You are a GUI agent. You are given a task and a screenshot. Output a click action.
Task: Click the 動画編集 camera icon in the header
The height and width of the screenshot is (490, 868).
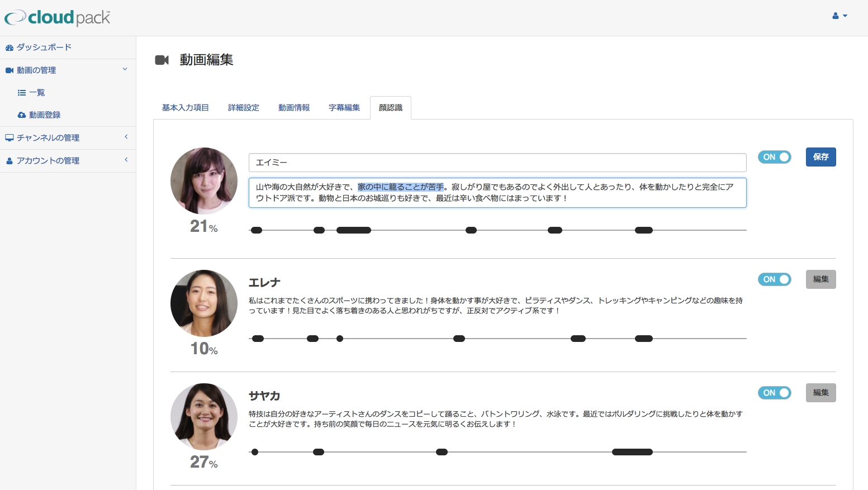(x=162, y=60)
